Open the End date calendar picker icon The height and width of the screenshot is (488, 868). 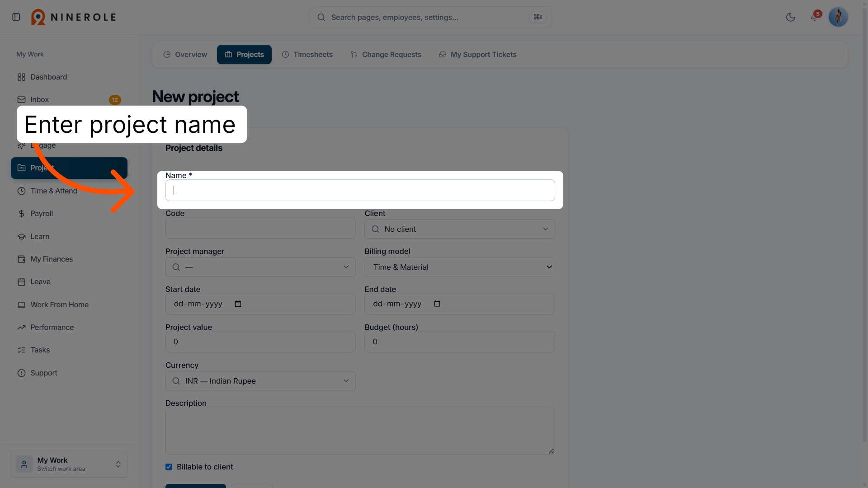tap(437, 304)
